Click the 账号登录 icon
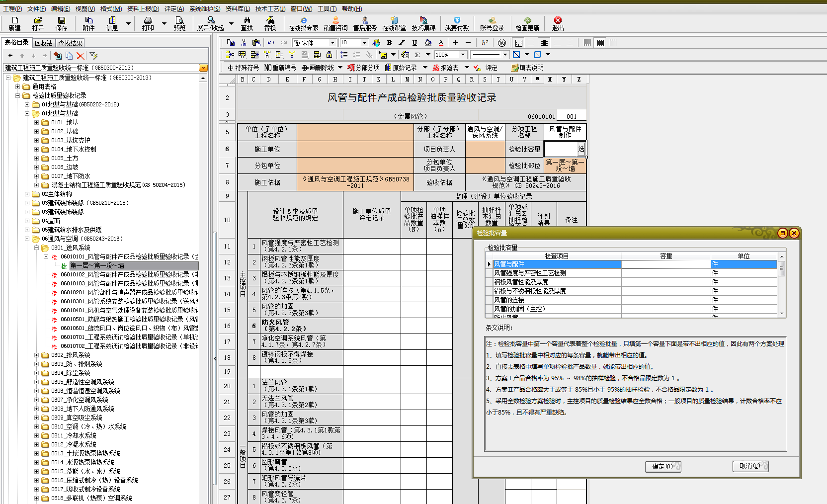Image resolution: width=827 pixels, height=504 pixels. [x=492, y=23]
